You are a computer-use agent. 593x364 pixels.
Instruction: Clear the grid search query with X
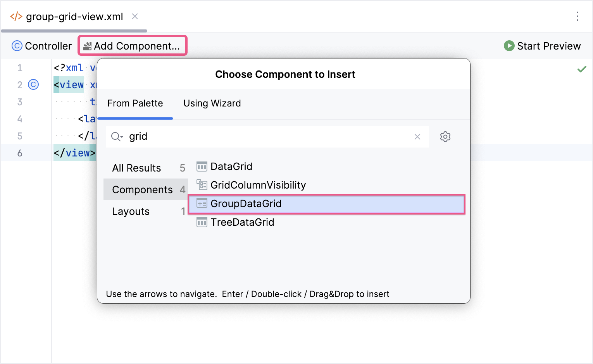(417, 136)
